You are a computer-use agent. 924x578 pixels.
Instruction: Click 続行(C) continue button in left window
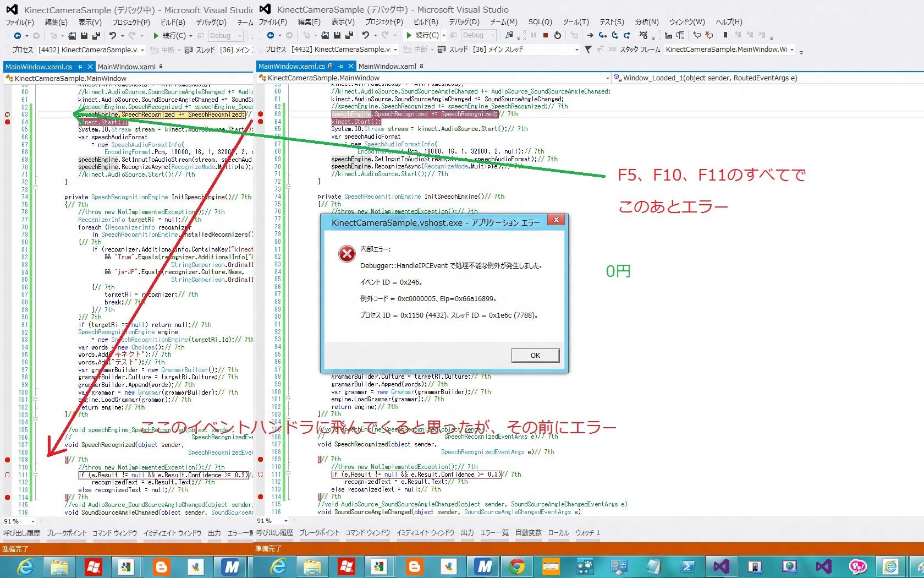169,36
